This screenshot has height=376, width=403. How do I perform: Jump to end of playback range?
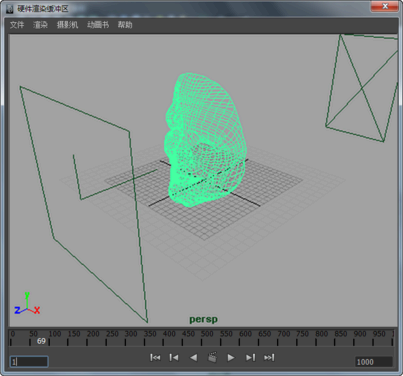pyautogui.click(x=269, y=358)
